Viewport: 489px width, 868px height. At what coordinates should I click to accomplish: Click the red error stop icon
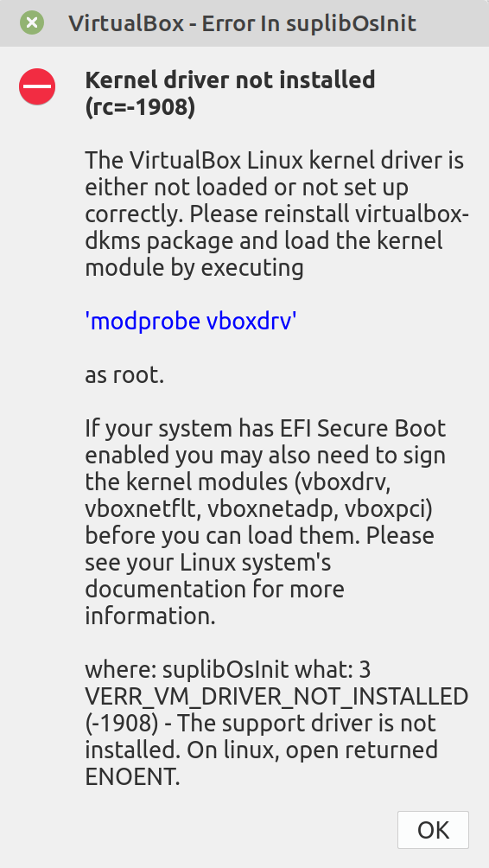pyautogui.click(x=37, y=87)
